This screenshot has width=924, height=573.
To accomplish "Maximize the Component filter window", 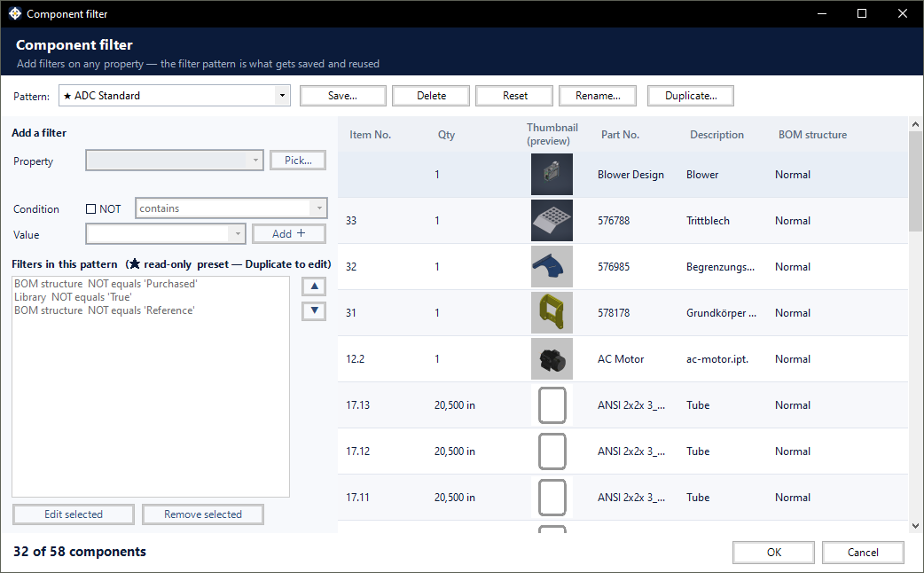I will [862, 13].
